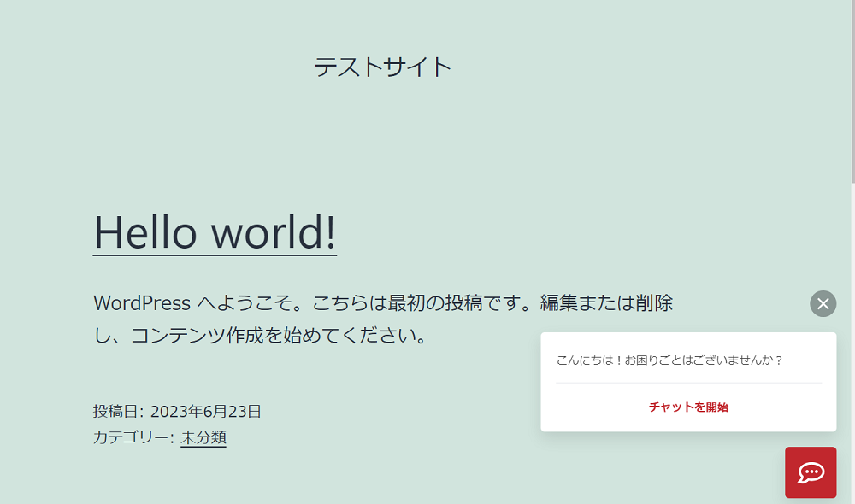Click the excerpt line コンテンツ作成を始めてください

(278, 335)
